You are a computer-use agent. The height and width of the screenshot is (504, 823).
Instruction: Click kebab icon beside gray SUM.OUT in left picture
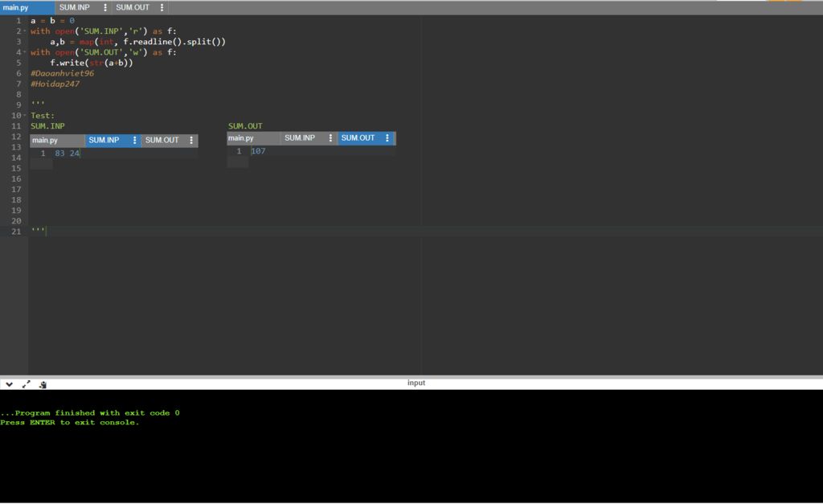point(191,140)
